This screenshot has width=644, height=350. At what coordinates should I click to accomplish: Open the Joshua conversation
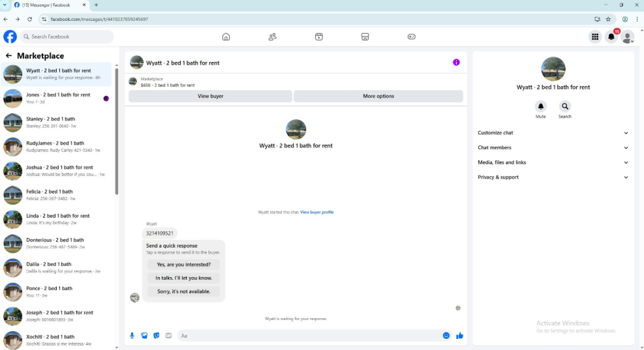coord(56,171)
